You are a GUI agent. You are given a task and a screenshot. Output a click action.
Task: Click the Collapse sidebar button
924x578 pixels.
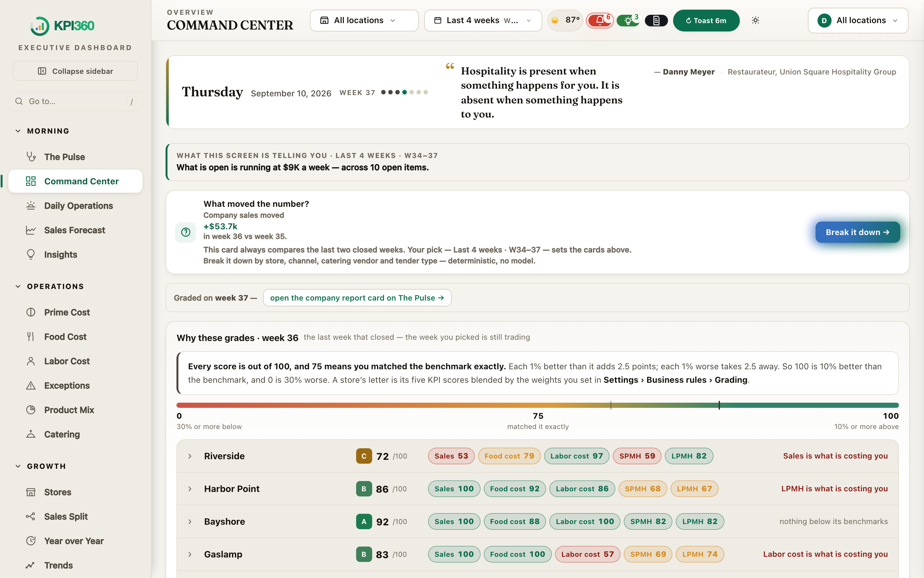[x=75, y=71]
